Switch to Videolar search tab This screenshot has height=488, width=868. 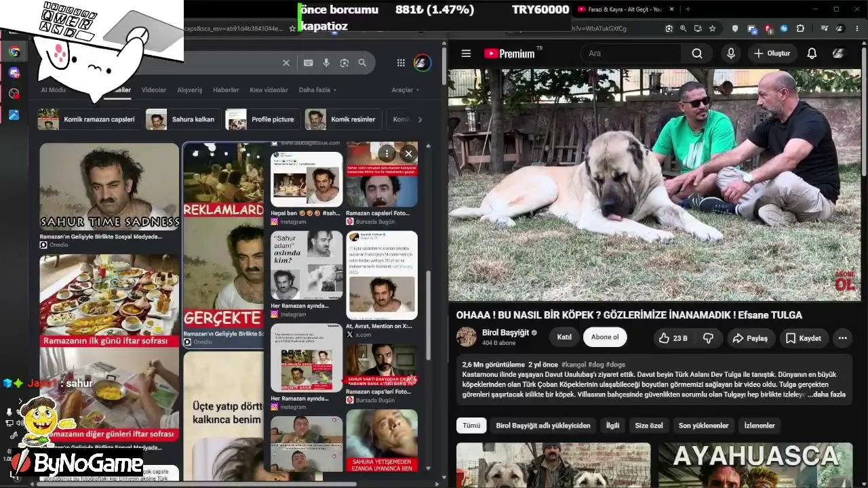pos(154,90)
